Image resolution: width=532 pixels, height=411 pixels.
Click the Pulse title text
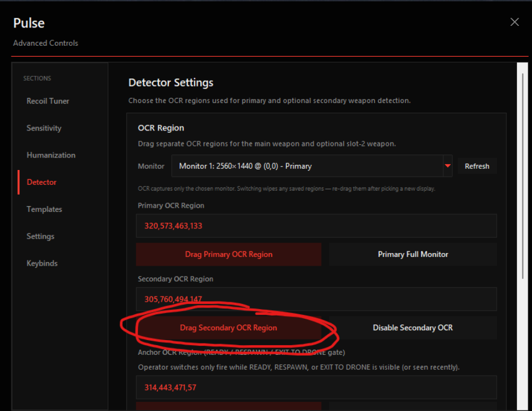click(29, 23)
